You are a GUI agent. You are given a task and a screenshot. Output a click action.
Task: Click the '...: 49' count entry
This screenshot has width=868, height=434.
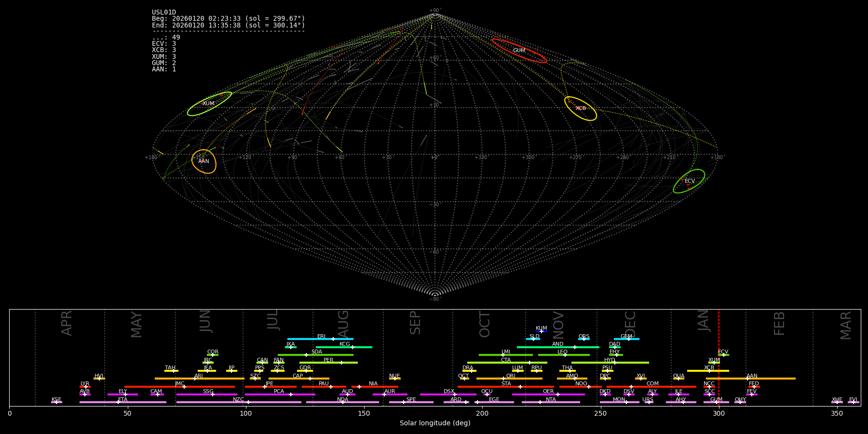pyautogui.click(x=166, y=38)
